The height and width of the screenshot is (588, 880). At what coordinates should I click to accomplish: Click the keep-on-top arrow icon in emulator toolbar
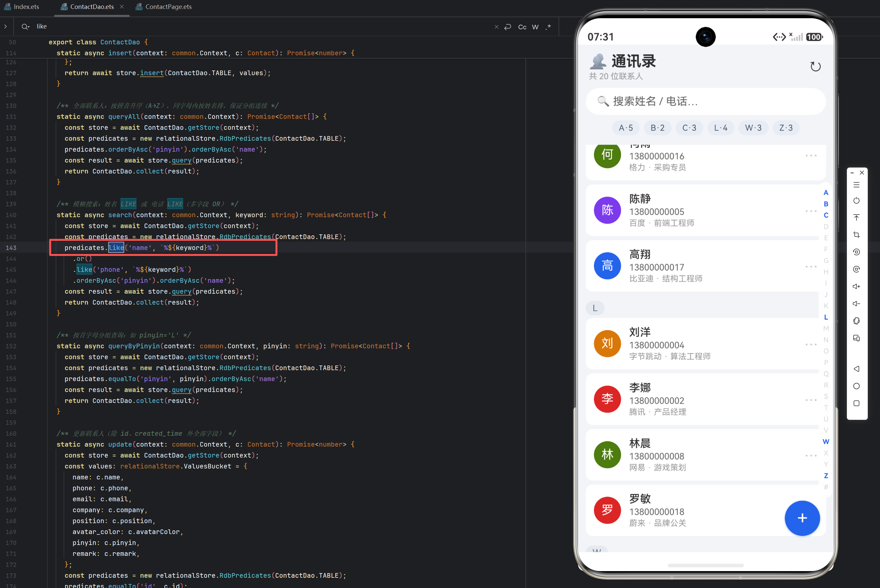tap(856, 218)
